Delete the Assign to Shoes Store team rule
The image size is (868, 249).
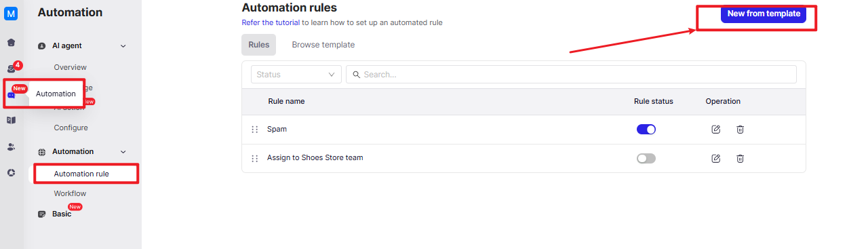[x=740, y=158]
